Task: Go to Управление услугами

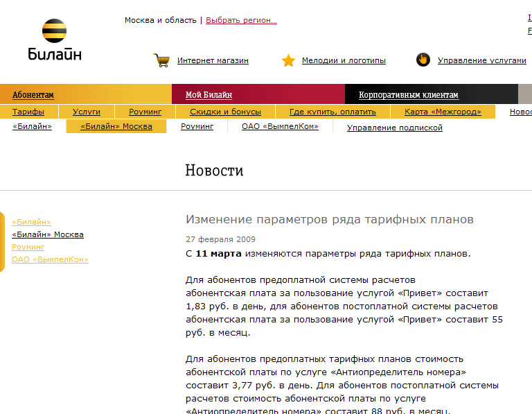Action: pyautogui.click(x=481, y=61)
